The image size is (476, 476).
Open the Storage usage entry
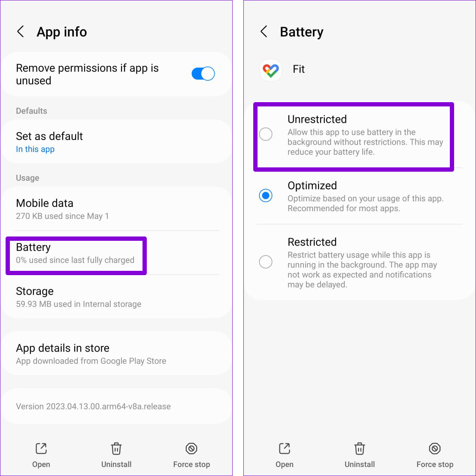pyautogui.click(x=116, y=297)
